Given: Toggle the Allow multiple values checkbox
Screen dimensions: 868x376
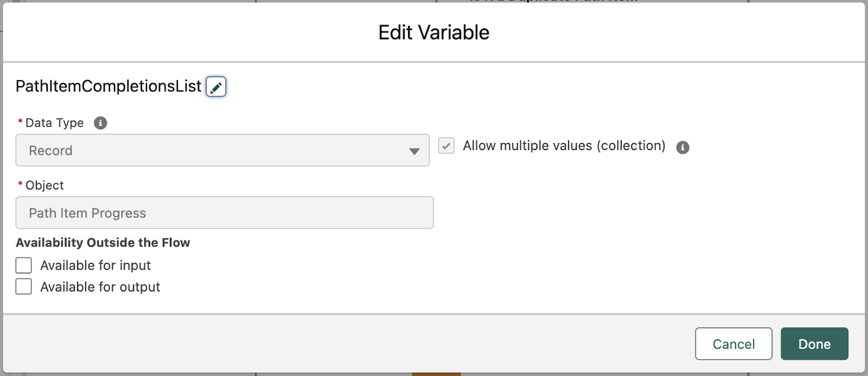Looking at the screenshot, I should pyautogui.click(x=446, y=146).
